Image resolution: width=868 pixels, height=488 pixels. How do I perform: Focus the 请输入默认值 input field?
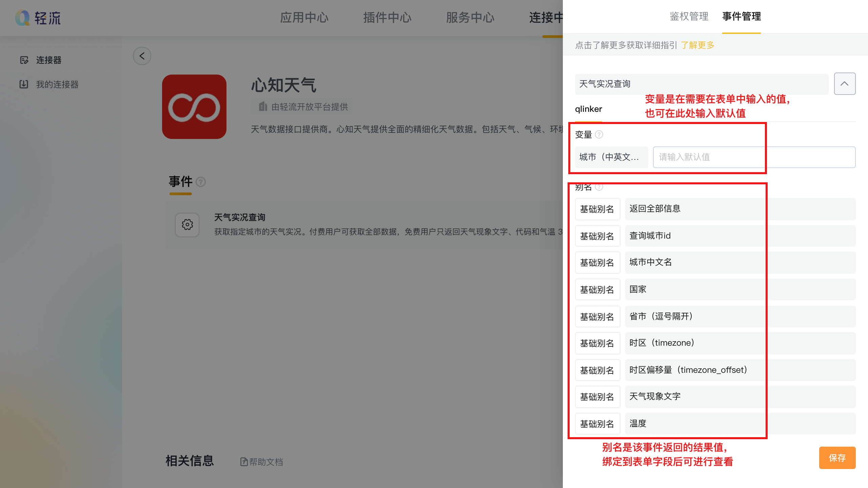(754, 157)
